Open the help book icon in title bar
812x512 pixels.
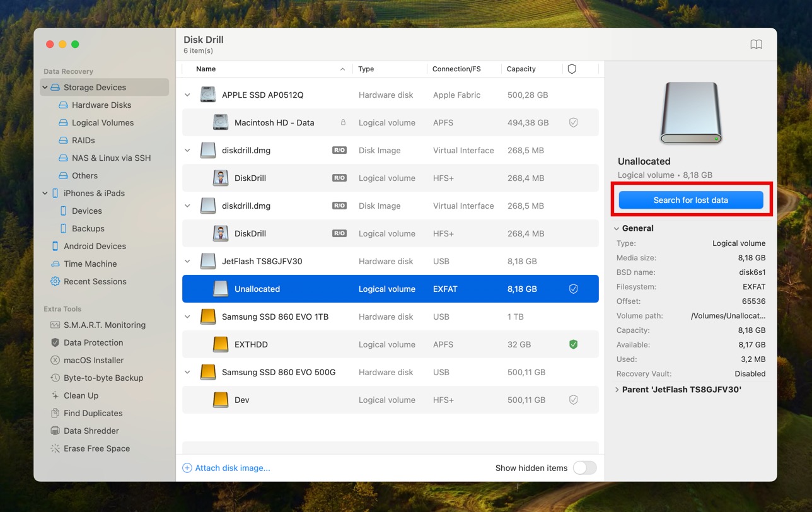756,44
